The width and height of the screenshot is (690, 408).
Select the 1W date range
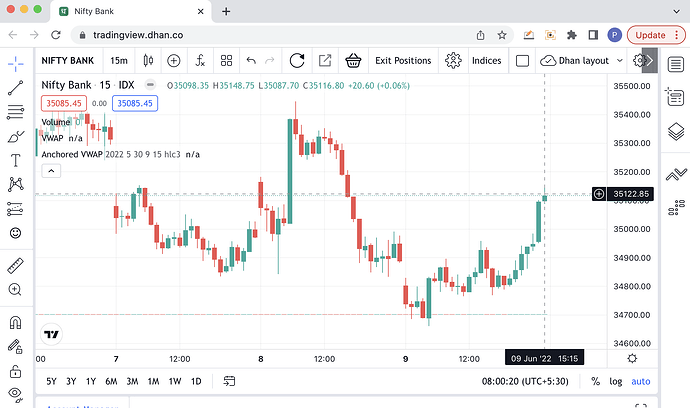coord(175,382)
